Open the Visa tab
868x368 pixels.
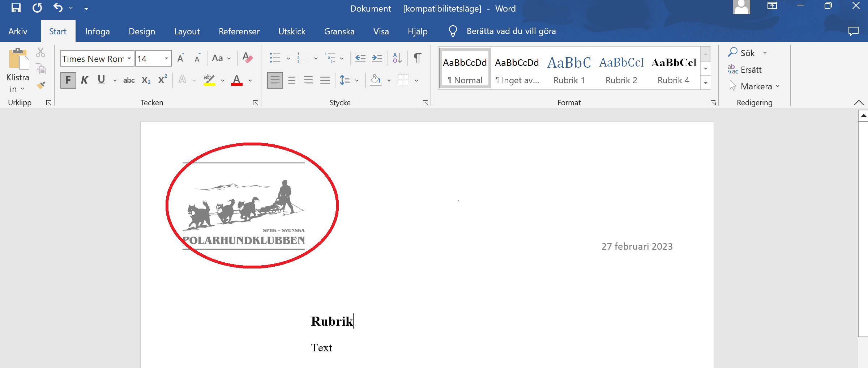point(381,31)
